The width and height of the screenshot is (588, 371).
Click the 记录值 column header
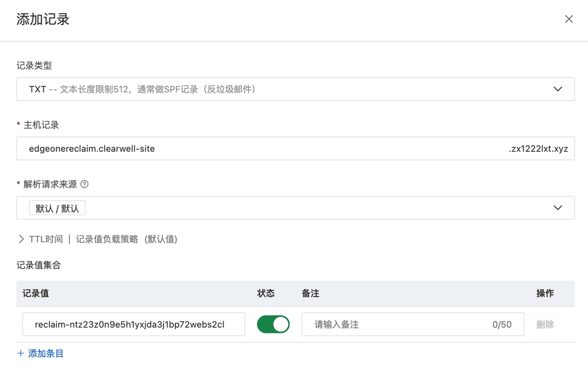click(x=36, y=293)
